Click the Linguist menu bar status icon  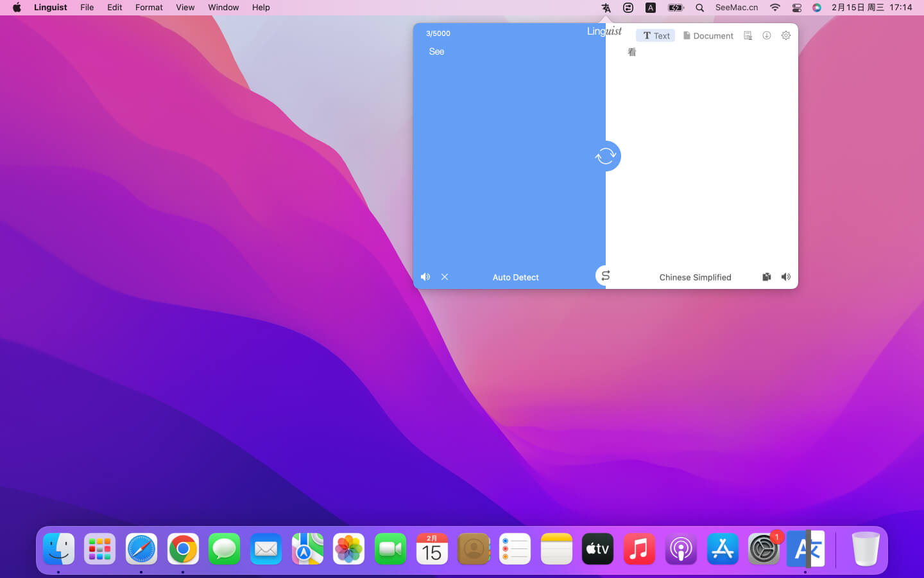click(606, 8)
